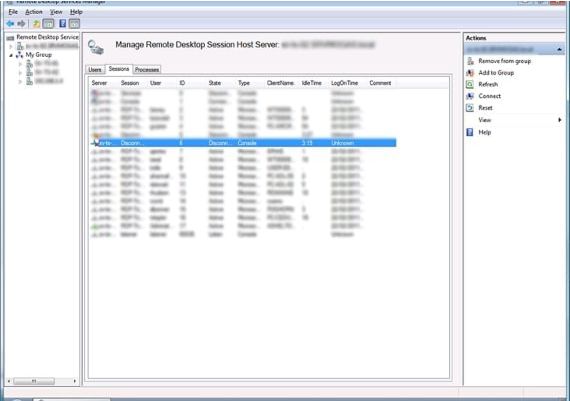
Task: Open the View submenu arrow in Actions
Action: pyautogui.click(x=560, y=120)
